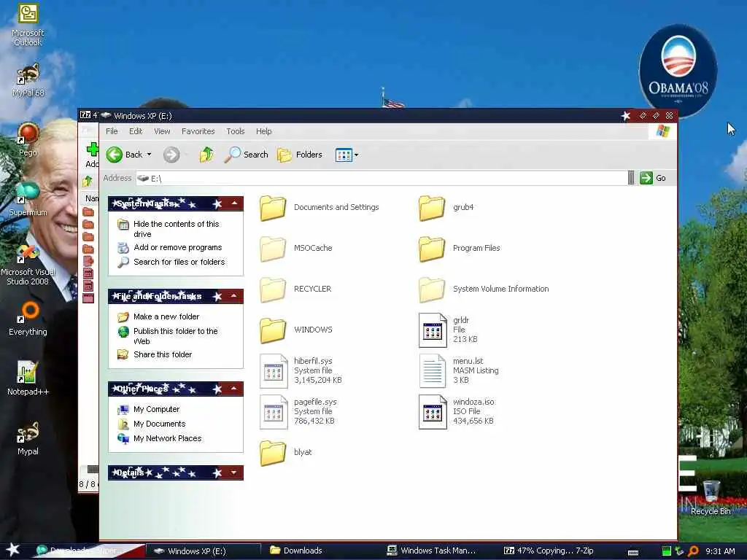The height and width of the screenshot is (560, 747).
Task: Click the orange magnifier tray icon
Action: tap(693, 551)
